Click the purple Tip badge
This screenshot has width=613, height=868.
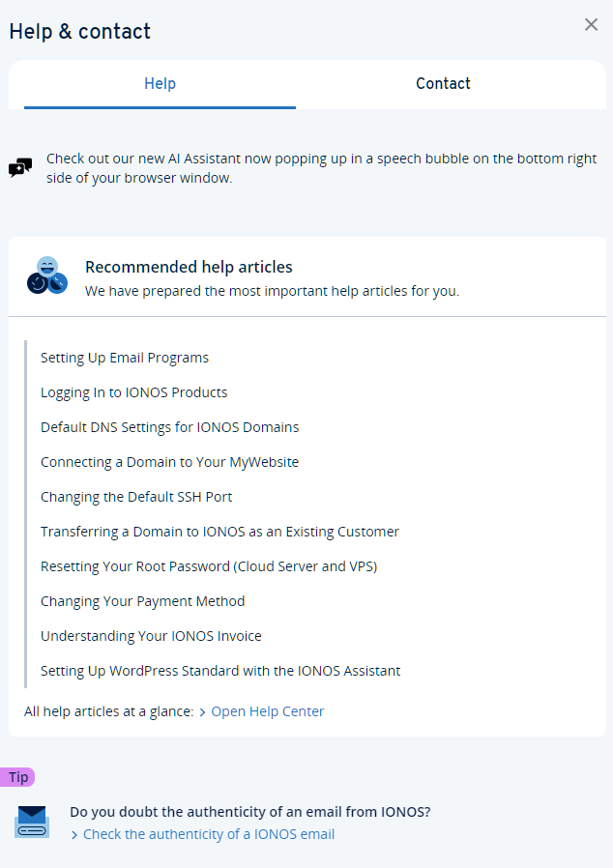tap(17, 777)
